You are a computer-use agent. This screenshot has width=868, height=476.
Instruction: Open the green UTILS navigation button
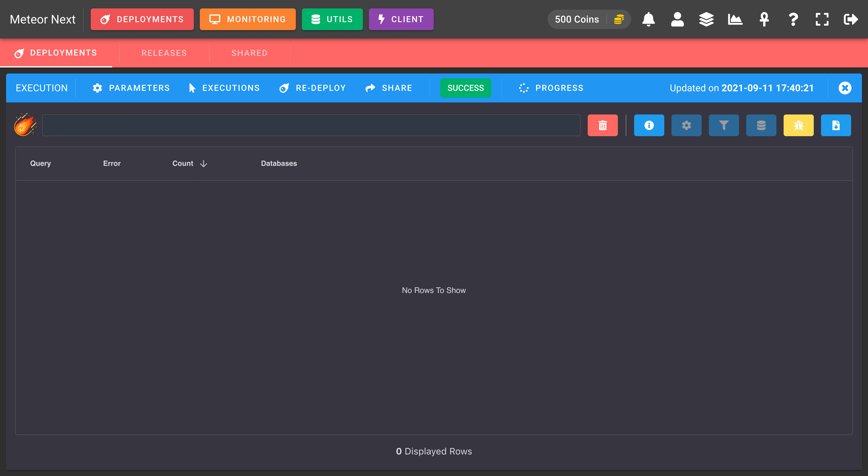[x=332, y=19]
